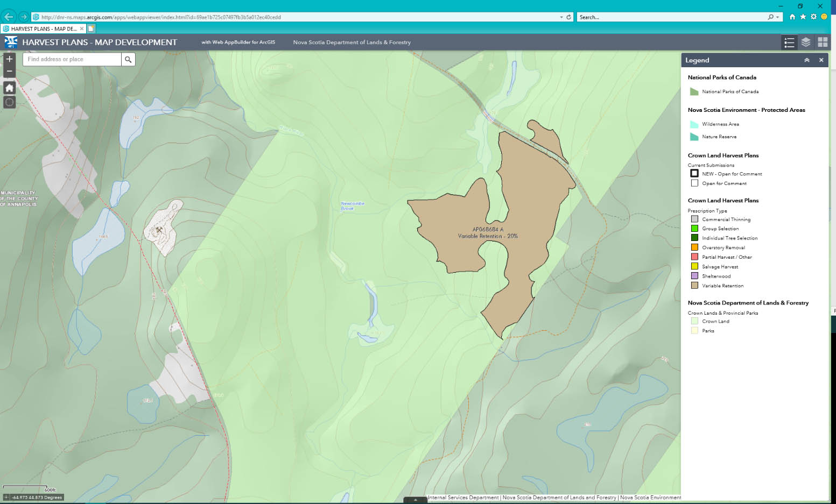
Task: Zoom in using the plus button
Action: 9,59
